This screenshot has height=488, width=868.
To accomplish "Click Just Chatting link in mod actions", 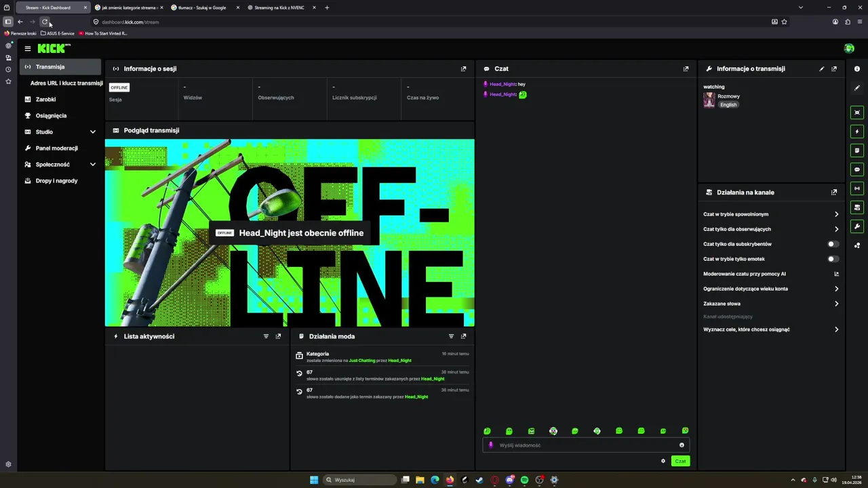I will [362, 361].
